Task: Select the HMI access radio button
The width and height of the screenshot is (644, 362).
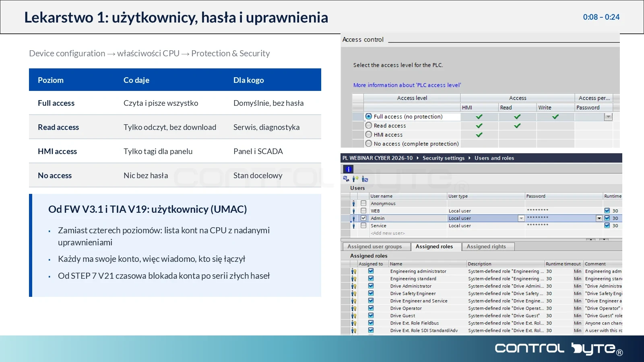Action: [368, 134]
